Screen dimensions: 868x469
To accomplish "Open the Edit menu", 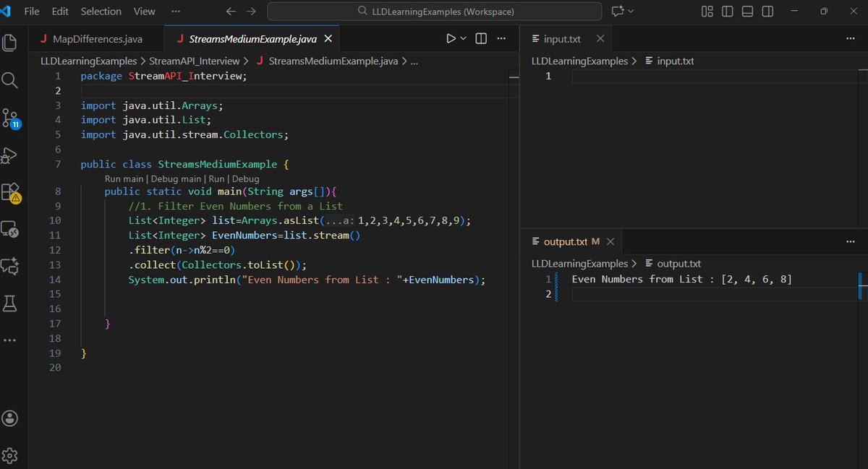I will (60, 12).
